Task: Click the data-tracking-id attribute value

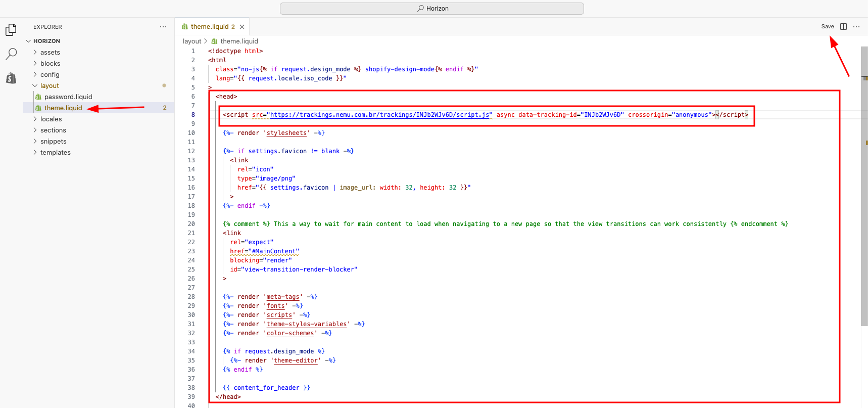Action: coord(604,115)
